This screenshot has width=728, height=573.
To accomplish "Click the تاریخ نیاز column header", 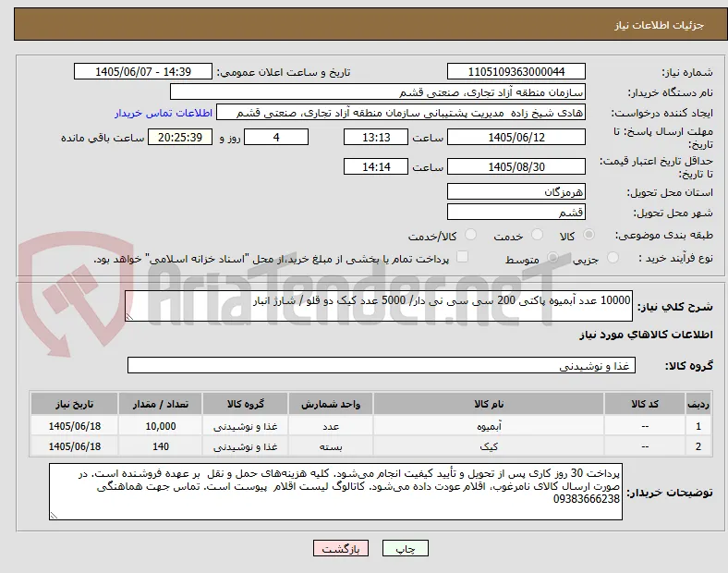I will [x=74, y=404].
